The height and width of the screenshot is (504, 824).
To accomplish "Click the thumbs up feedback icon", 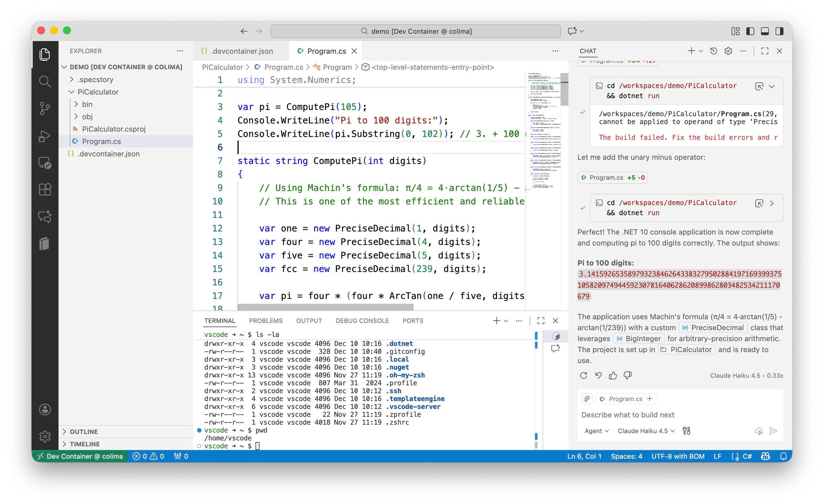I will pyautogui.click(x=613, y=375).
